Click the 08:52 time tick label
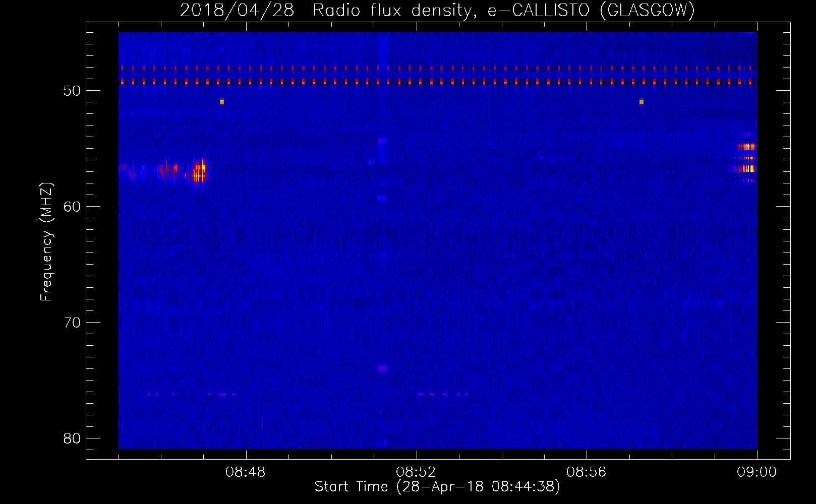Viewport: 816px width, 504px height. 416,472
